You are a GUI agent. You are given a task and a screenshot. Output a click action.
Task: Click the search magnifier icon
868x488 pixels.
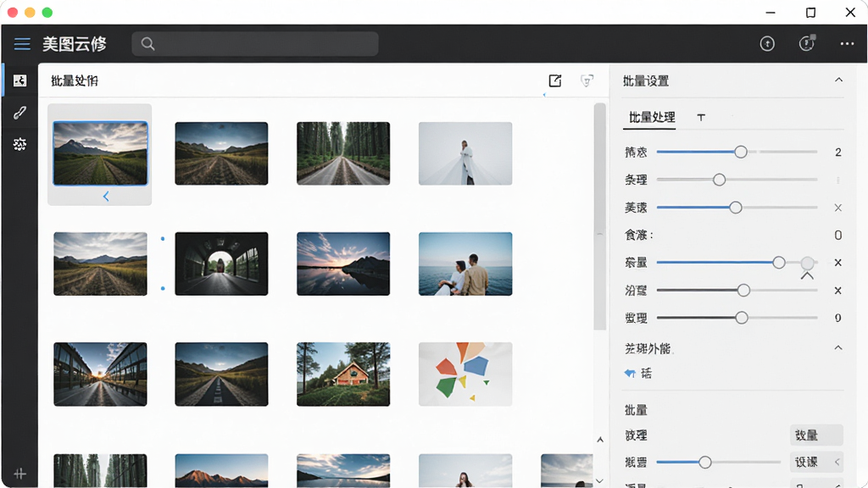pyautogui.click(x=147, y=44)
